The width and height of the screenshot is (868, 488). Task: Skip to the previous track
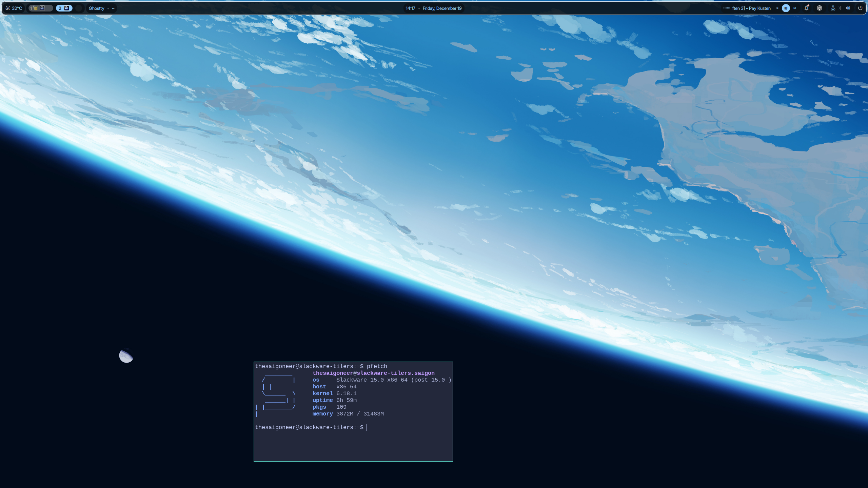point(777,8)
